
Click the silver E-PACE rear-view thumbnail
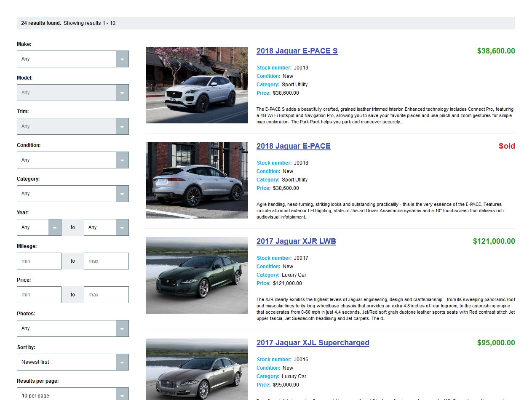coord(197,180)
